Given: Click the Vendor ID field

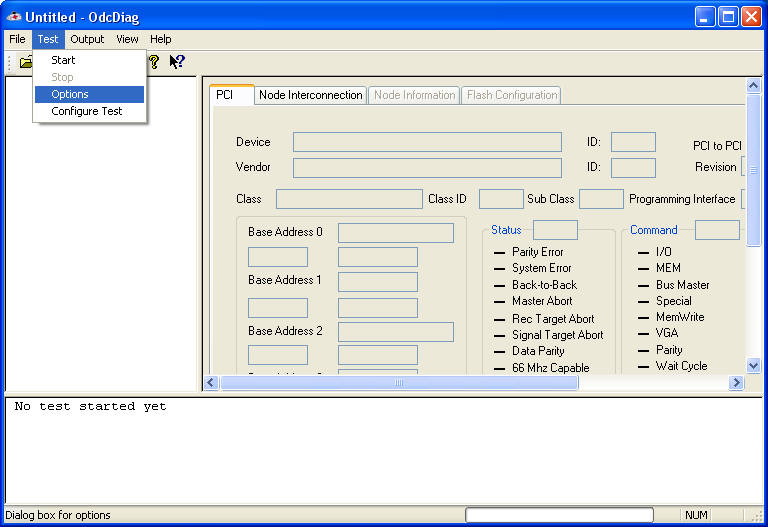Looking at the screenshot, I should pyautogui.click(x=633, y=168).
